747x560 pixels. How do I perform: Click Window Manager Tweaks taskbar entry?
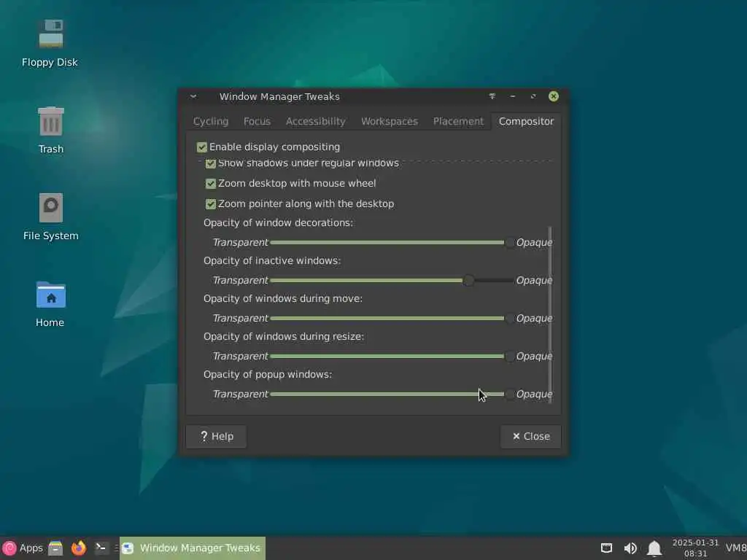tap(193, 548)
